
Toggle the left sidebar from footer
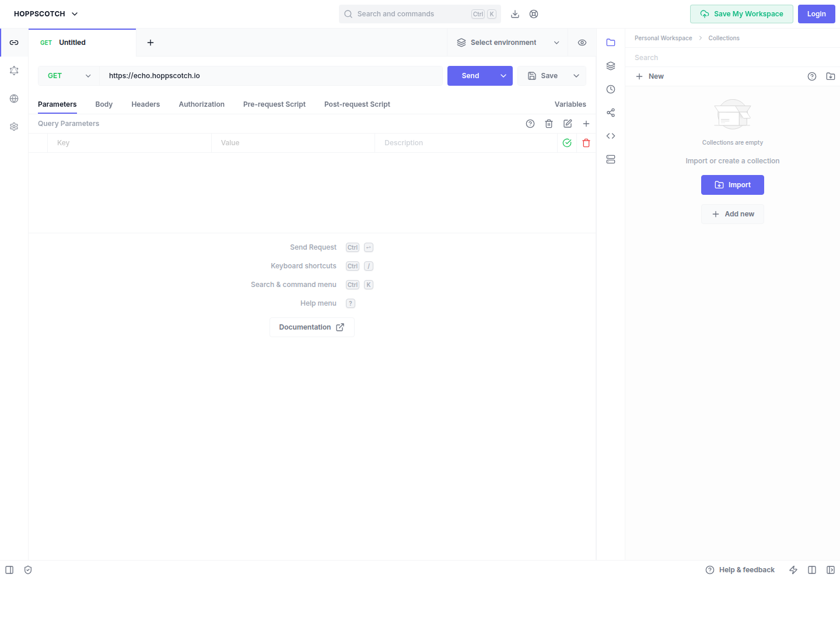click(x=9, y=570)
